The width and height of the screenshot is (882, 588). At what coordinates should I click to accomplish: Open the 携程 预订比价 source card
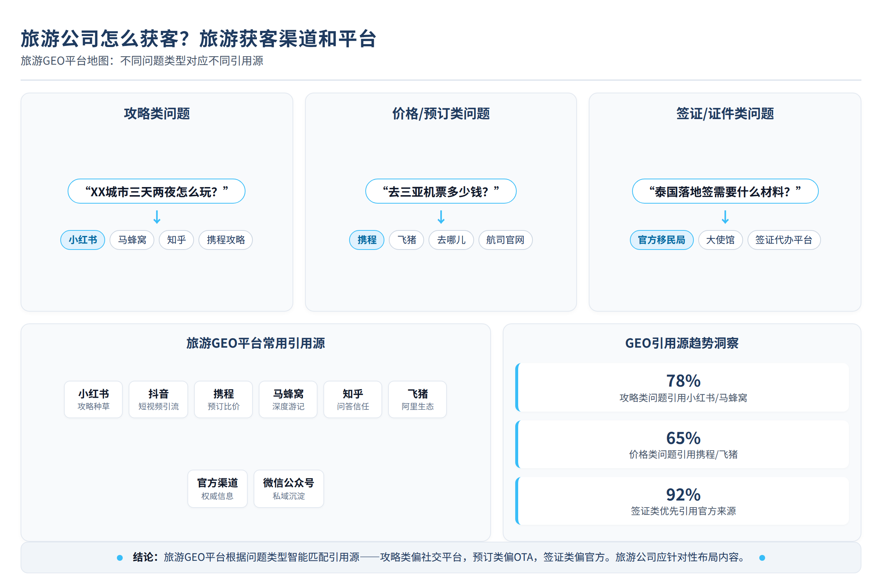click(223, 399)
